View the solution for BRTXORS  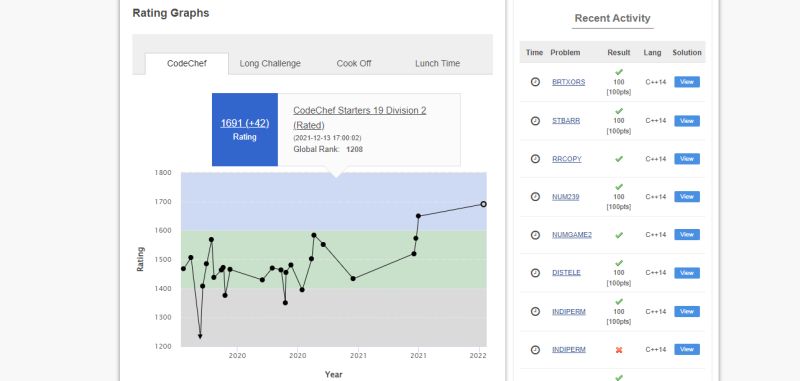(x=687, y=82)
